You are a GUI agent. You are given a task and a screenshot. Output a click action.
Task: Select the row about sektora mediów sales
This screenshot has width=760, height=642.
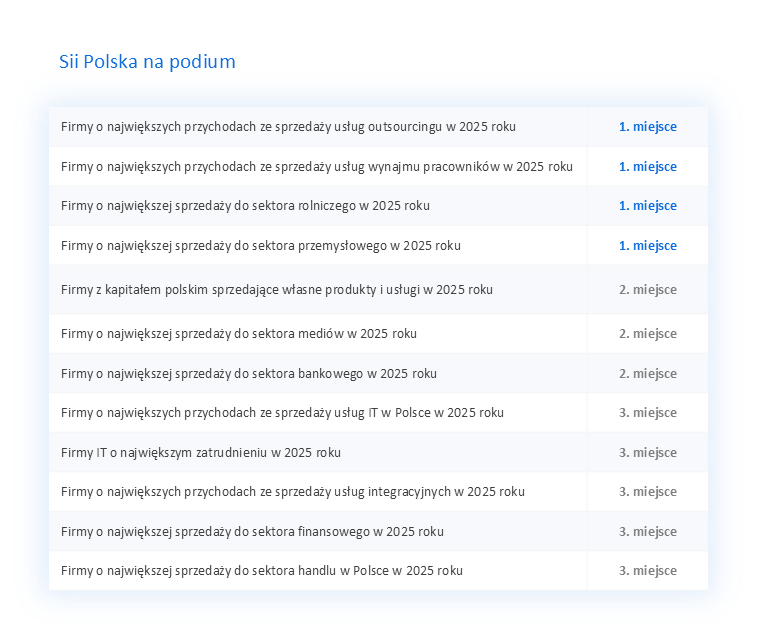tap(378, 334)
